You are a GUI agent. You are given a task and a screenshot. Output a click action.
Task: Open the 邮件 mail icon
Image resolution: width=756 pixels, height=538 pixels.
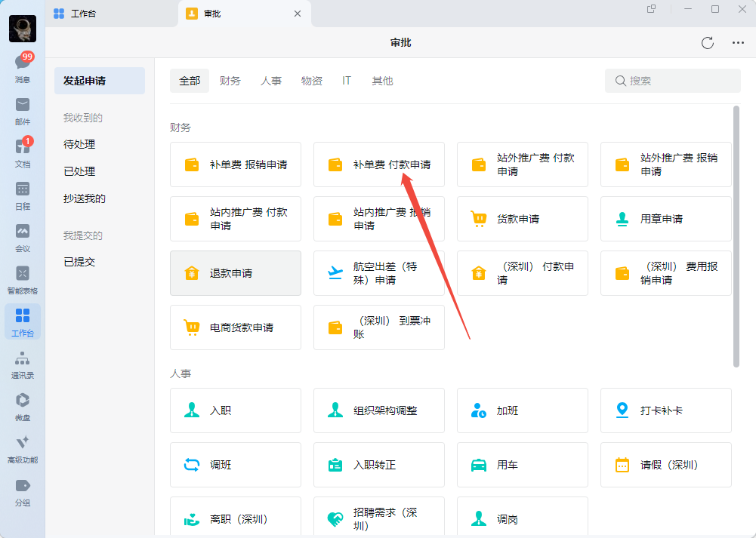coord(23,109)
